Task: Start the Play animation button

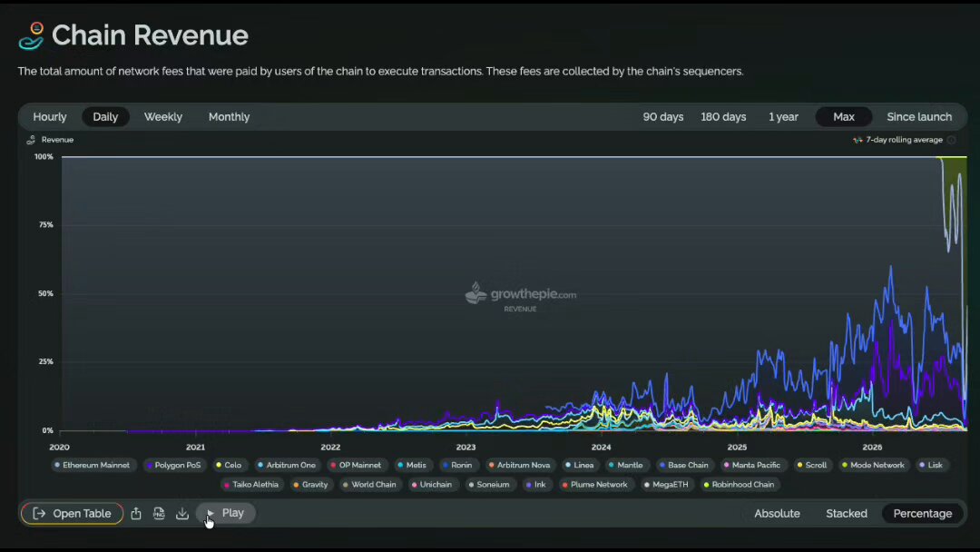Action: [226, 513]
